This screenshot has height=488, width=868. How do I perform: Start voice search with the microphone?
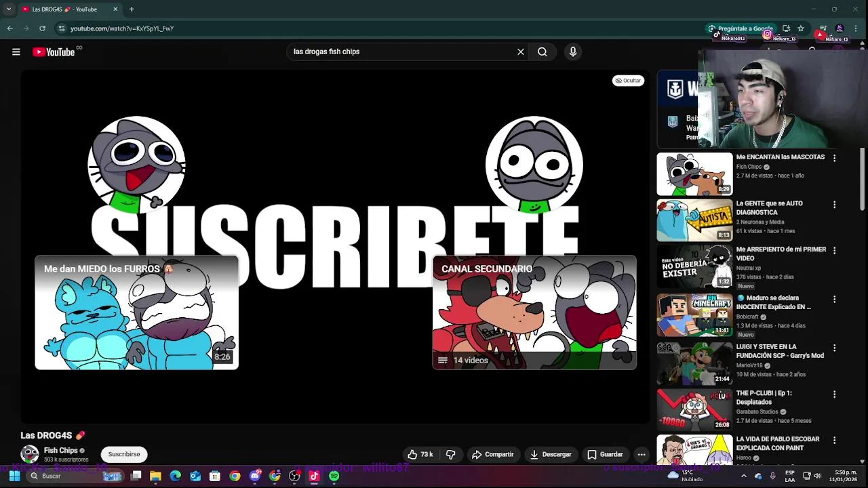573,52
